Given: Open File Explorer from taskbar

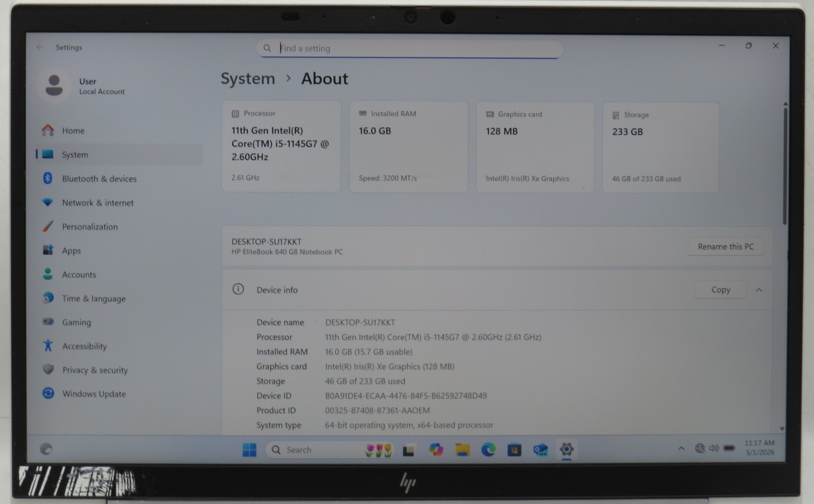Looking at the screenshot, I should (462, 450).
